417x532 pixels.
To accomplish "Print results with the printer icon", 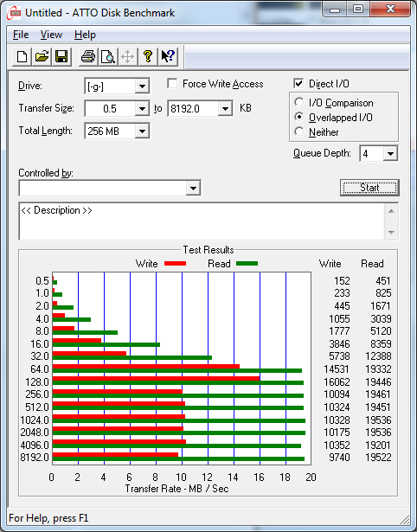I will (88, 56).
